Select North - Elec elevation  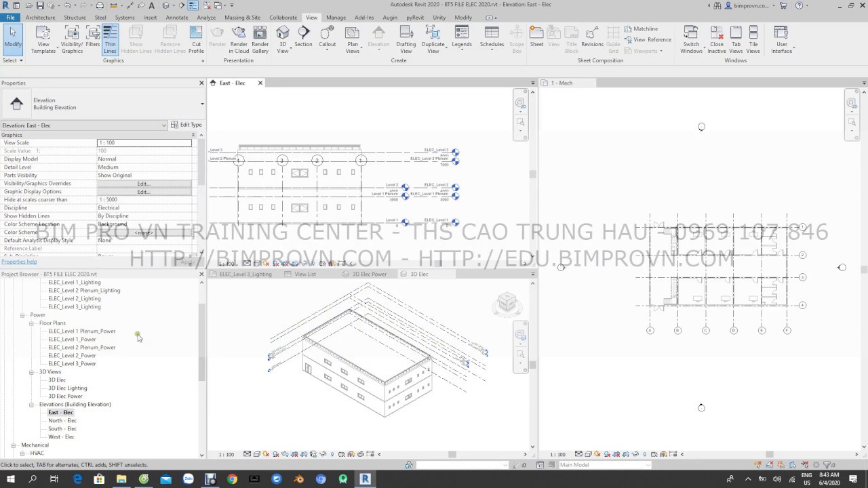[x=62, y=421]
